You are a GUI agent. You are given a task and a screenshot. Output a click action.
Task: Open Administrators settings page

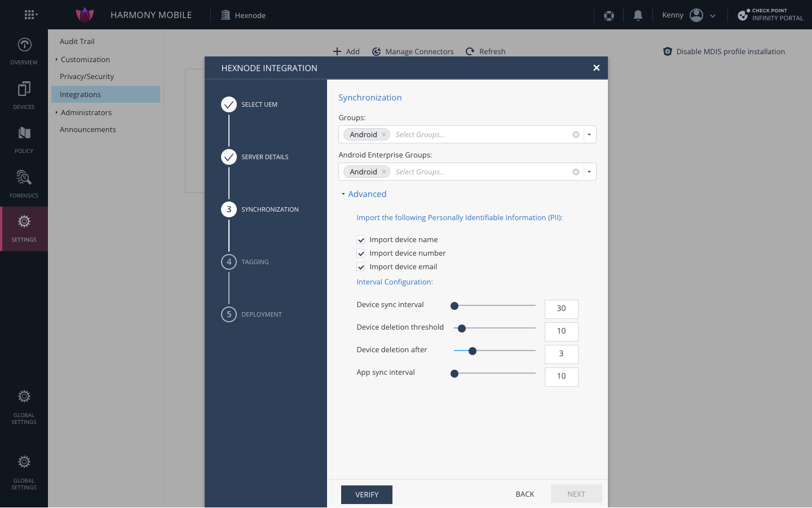point(86,112)
